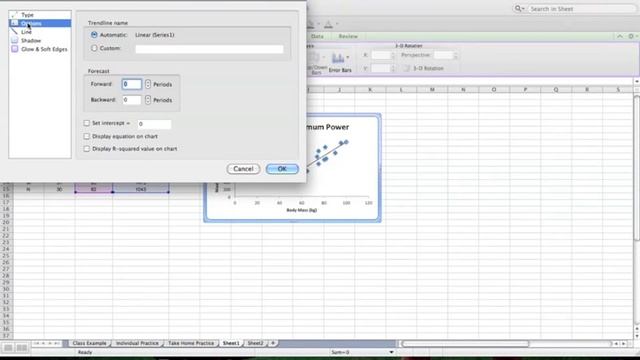This screenshot has width=640, height=360.
Task: Click the Ready status text
Action: click(x=85, y=352)
